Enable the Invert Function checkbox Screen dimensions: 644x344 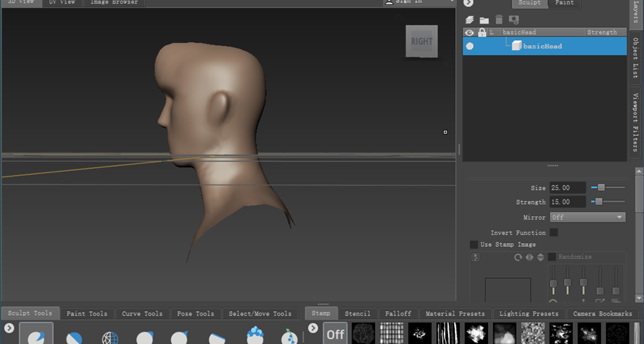pyautogui.click(x=554, y=232)
